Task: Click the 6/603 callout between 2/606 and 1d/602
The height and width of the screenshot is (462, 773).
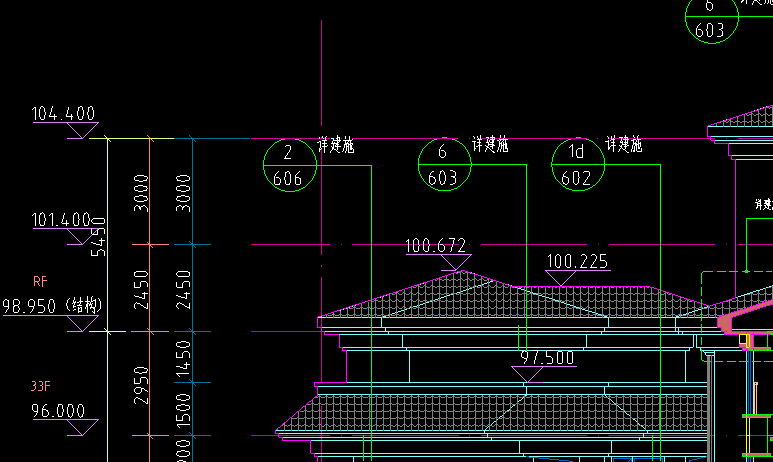Action: pyautogui.click(x=445, y=164)
